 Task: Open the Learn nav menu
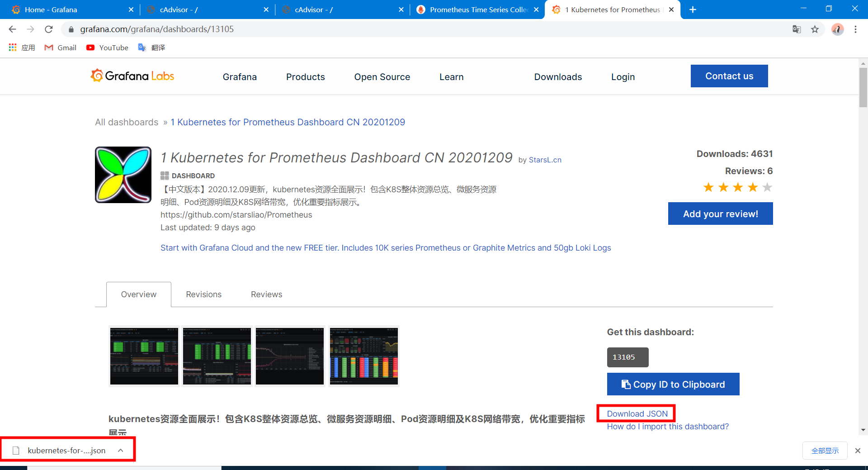(x=452, y=77)
